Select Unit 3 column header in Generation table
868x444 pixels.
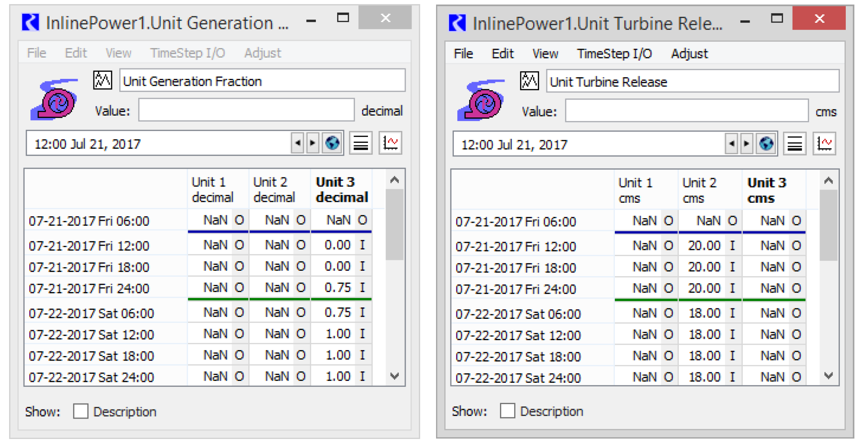(341, 190)
